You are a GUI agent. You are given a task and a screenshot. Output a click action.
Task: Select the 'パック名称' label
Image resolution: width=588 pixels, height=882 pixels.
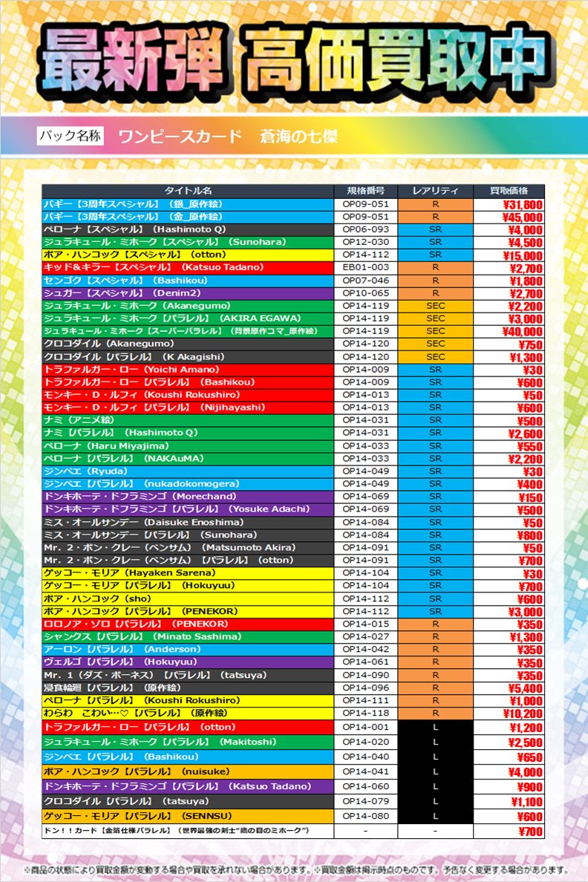[x=71, y=136]
